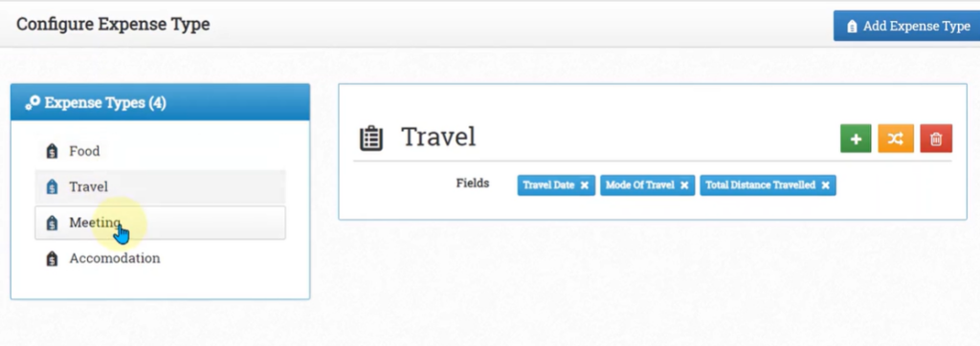Click the red trash delete button
Image resolution: width=980 pixels, height=346 pixels.
[936, 139]
